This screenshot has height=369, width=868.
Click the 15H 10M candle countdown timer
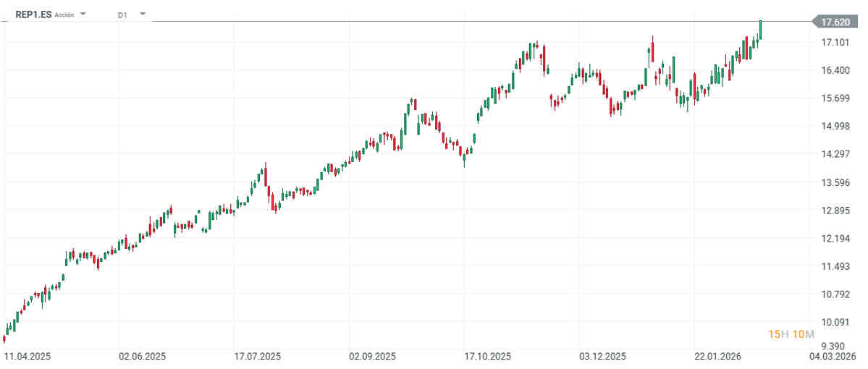[x=791, y=334]
